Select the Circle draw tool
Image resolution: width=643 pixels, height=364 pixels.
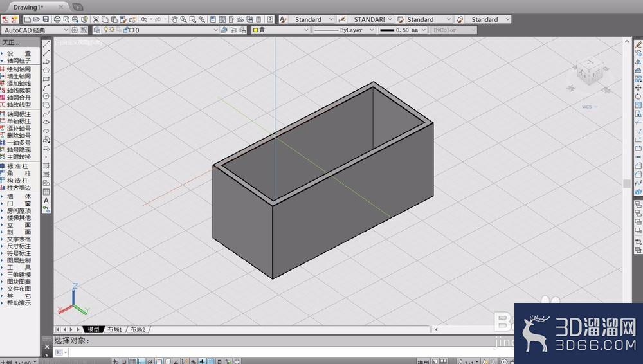point(46,96)
